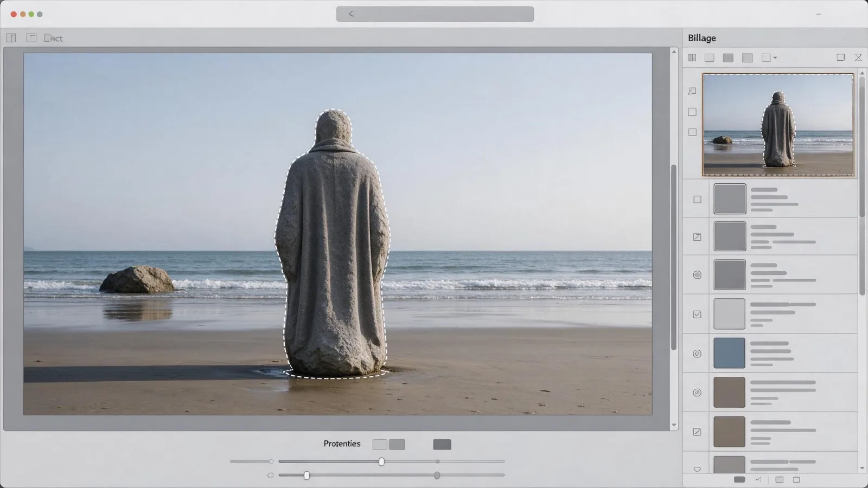
Task: Click the Protenties label
Action: [342, 444]
